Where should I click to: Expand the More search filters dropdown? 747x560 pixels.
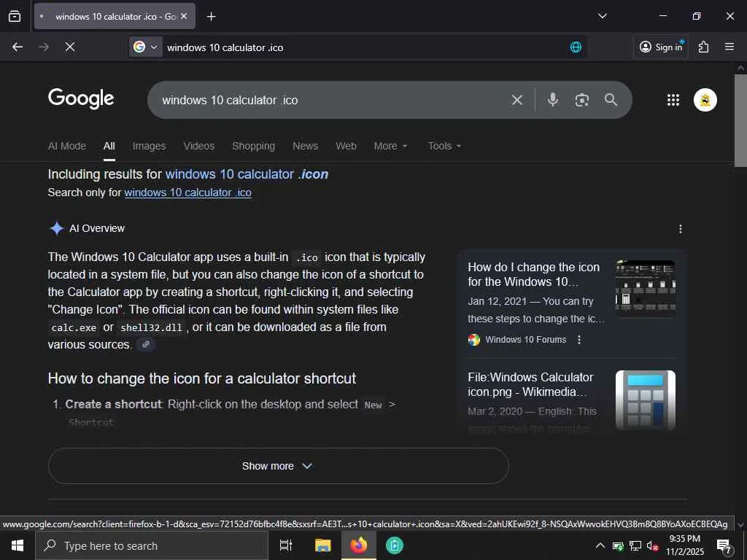tap(391, 146)
